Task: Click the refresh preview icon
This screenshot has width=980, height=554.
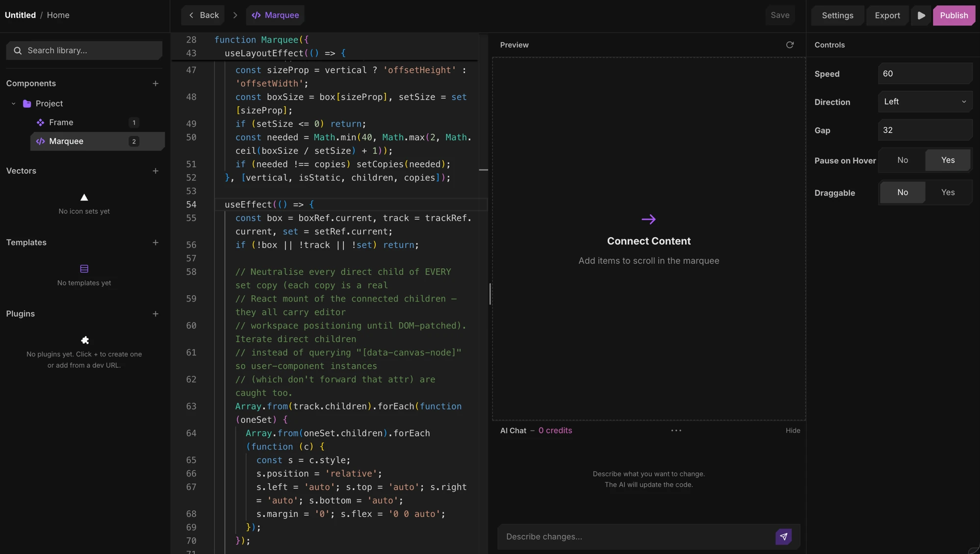Action: tap(790, 45)
